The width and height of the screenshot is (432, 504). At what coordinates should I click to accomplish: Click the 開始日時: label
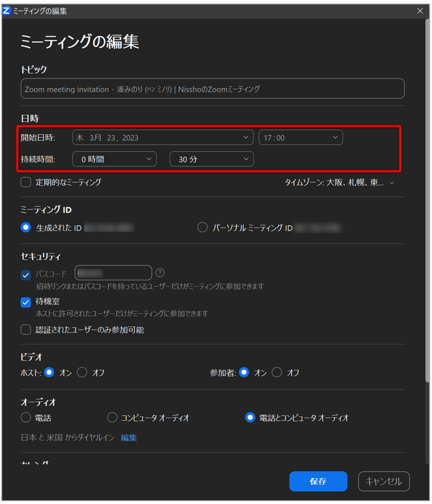click(38, 138)
